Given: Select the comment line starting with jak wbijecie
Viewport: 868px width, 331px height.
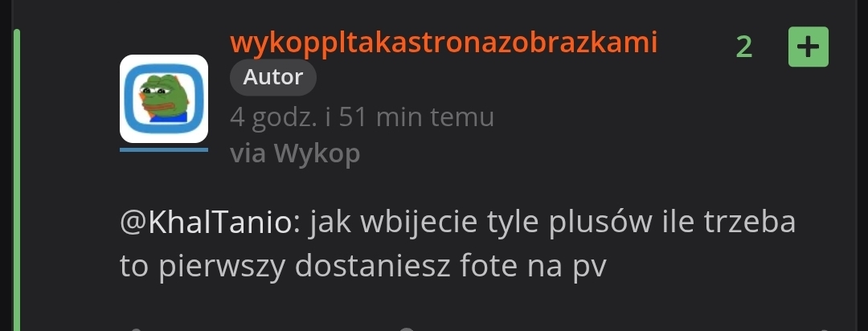Looking at the screenshot, I should pos(458,223).
